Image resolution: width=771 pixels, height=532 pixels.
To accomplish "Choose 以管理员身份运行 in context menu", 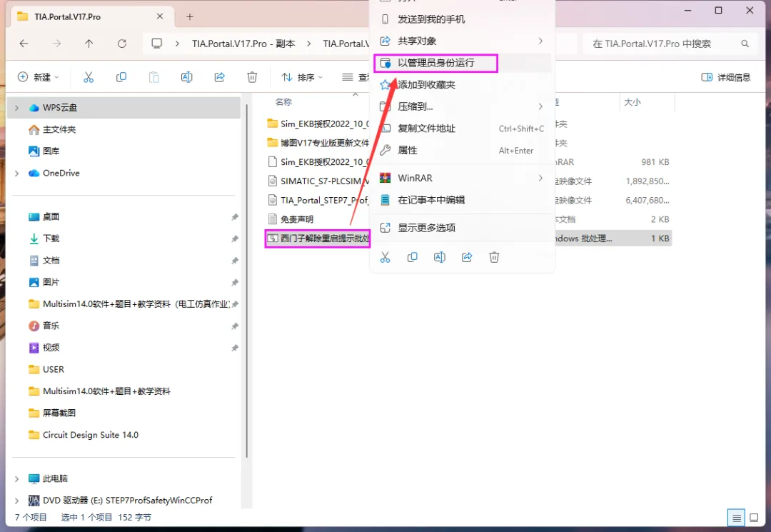I will click(x=462, y=63).
